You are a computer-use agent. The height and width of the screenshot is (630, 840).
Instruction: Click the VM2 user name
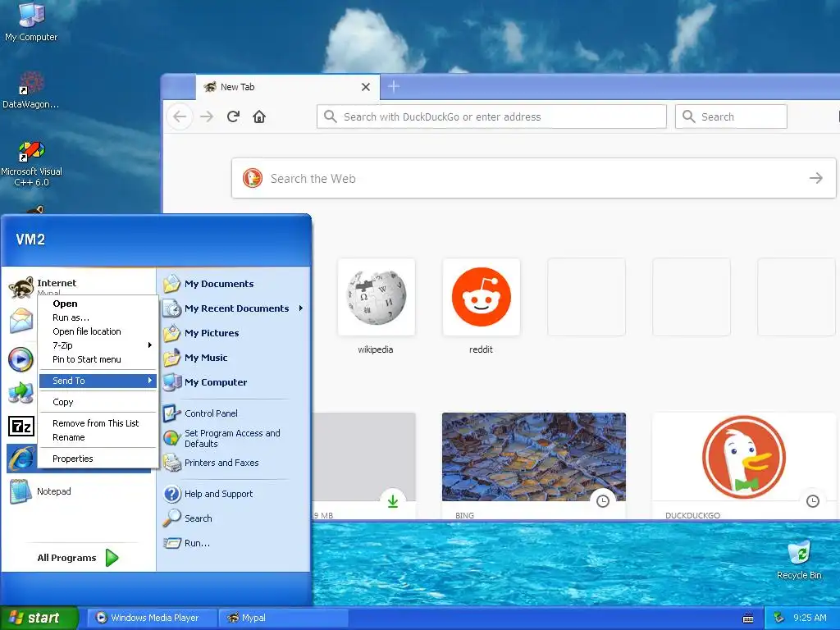click(30, 239)
